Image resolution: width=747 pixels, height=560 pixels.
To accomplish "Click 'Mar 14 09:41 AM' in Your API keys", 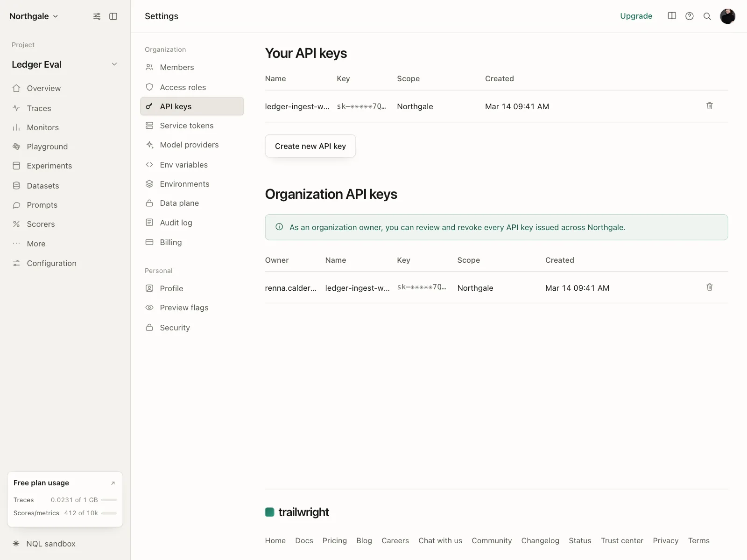I will (x=517, y=106).
